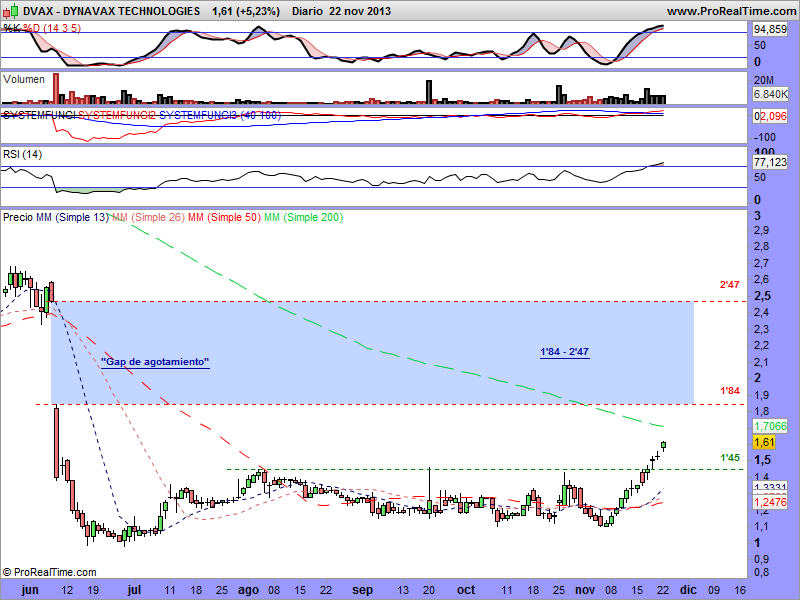This screenshot has width=800, height=600.
Task: Click the RSI value 77,123
Action: tap(770, 162)
